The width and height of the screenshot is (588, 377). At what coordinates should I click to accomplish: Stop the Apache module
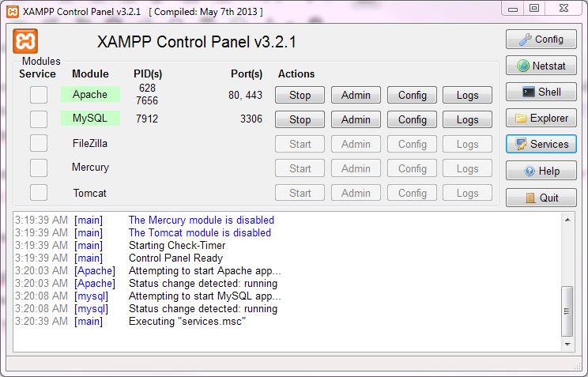click(x=300, y=96)
